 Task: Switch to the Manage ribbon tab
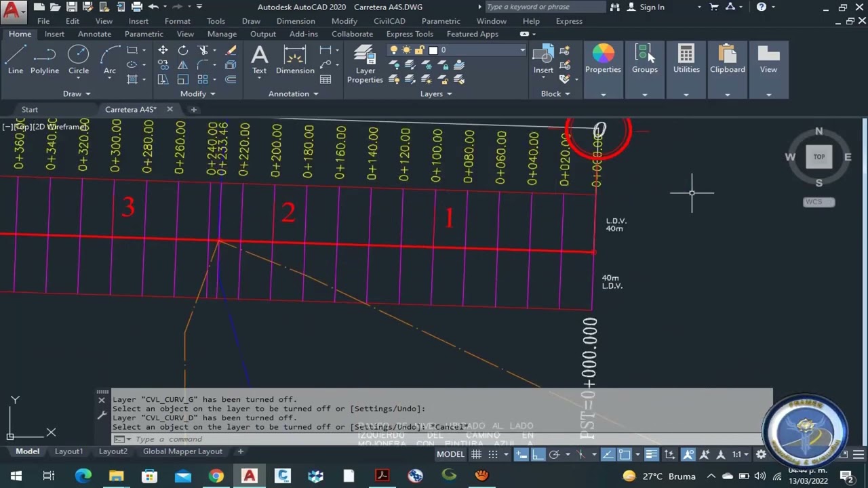pos(222,34)
